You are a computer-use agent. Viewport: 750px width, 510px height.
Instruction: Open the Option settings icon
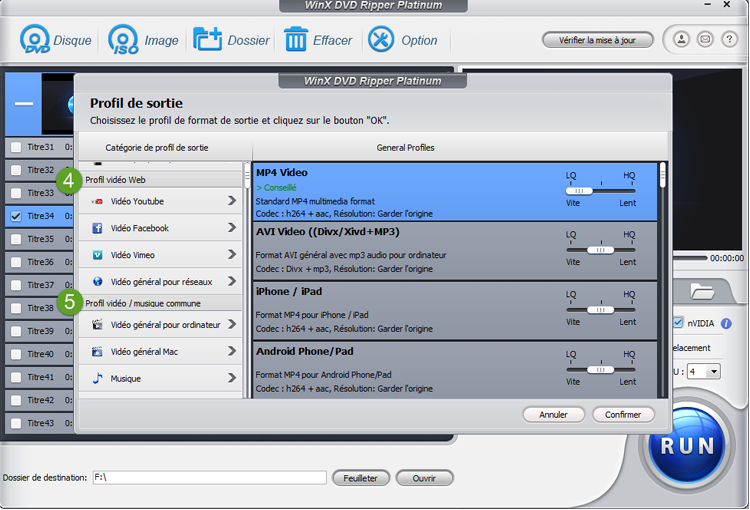[381, 40]
